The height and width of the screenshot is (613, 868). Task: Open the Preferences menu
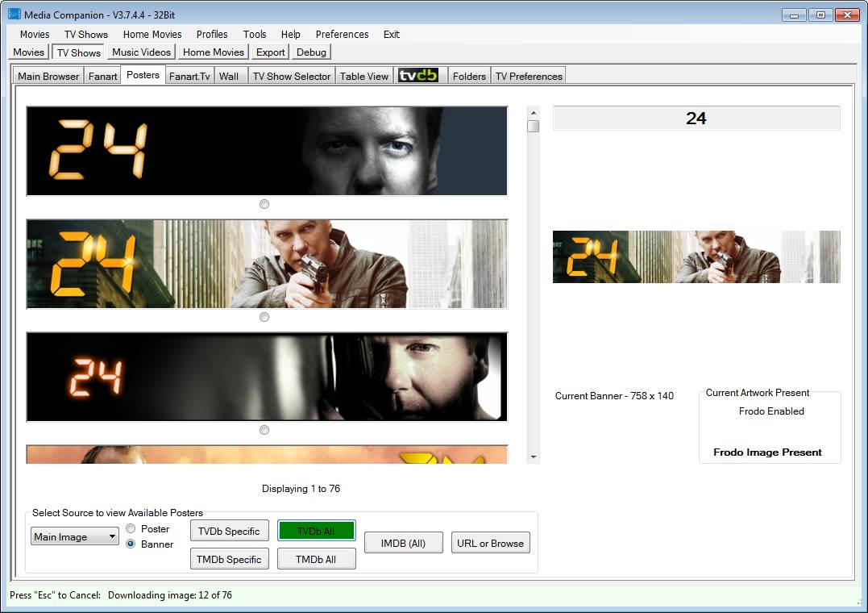click(342, 35)
